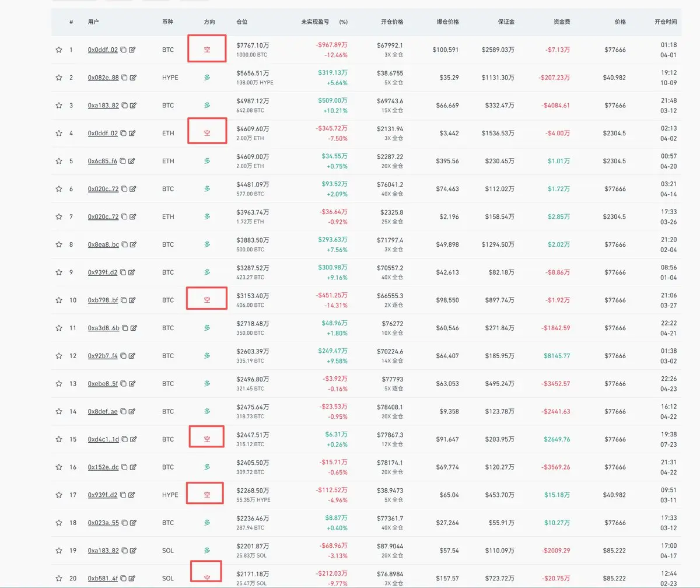
Task: Copy address 0x0ddf..02 in row 1
Action: [124, 50]
